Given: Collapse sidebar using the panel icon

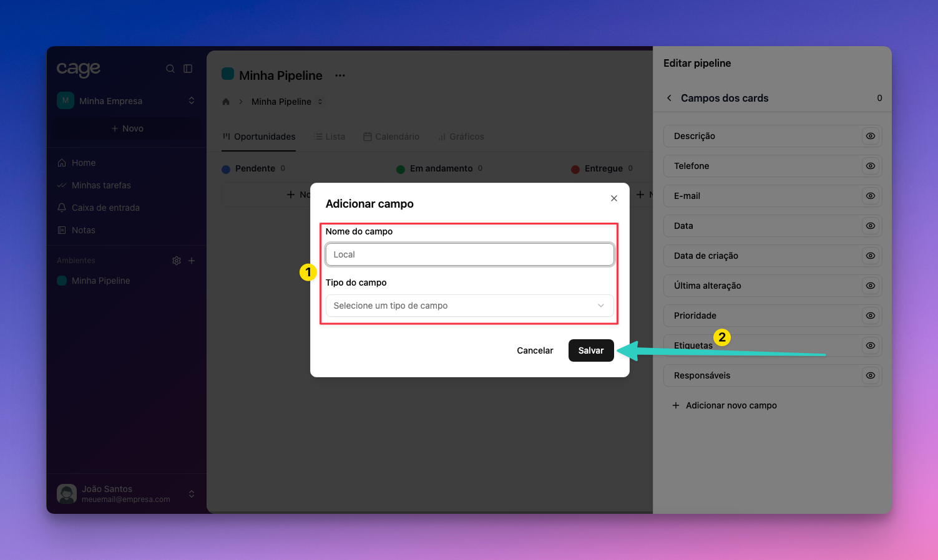Looking at the screenshot, I should click(188, 69).
